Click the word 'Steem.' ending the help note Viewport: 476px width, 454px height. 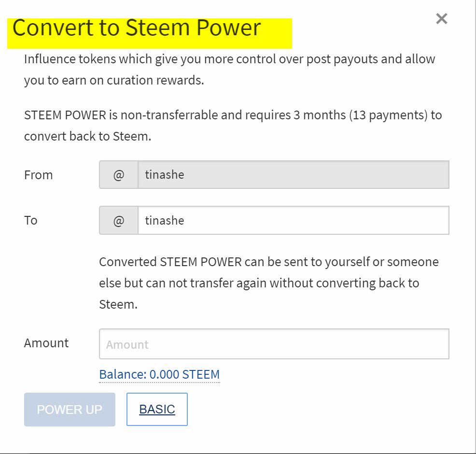click(x=118, y=304)
